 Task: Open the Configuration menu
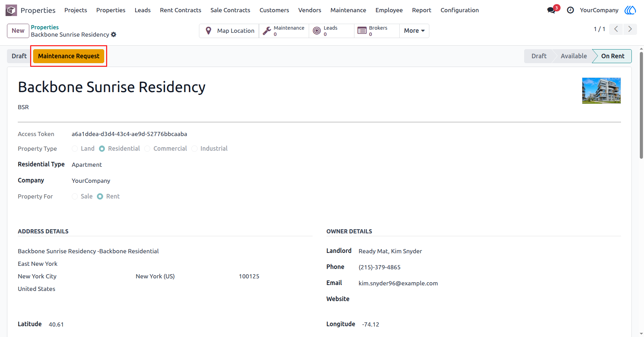[460, 10]
